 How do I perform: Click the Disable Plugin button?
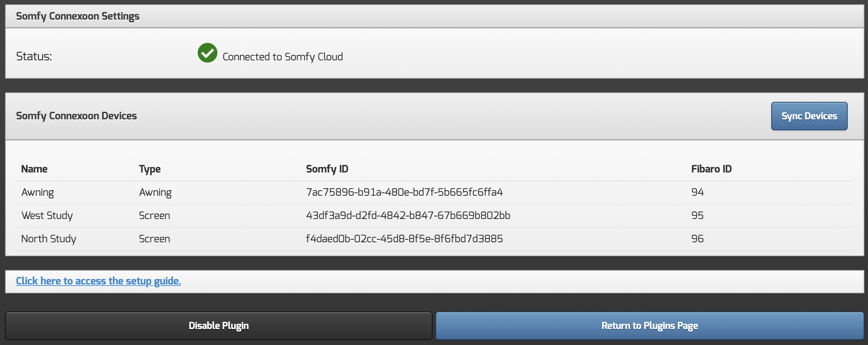[218, 326]
